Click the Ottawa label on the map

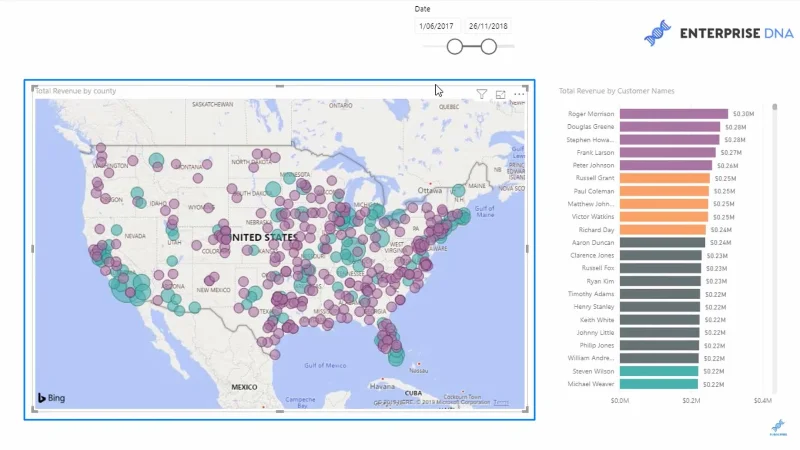(x=430, y=190)
